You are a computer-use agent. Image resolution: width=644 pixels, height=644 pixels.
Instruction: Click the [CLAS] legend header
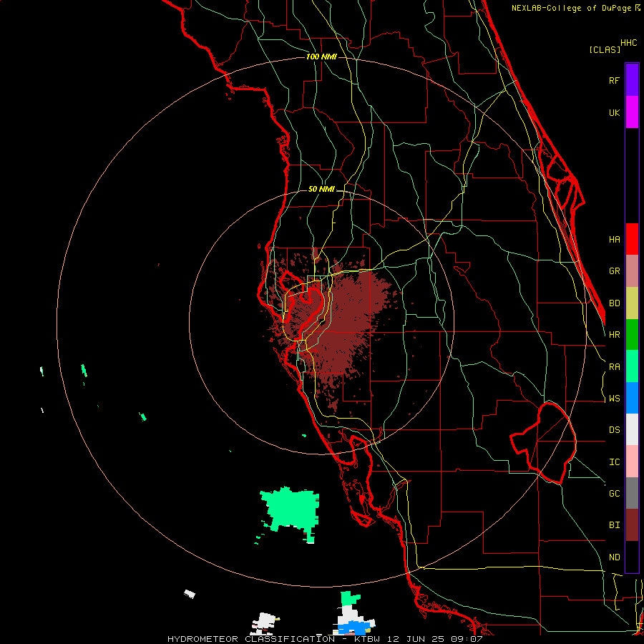coord(605,49)
